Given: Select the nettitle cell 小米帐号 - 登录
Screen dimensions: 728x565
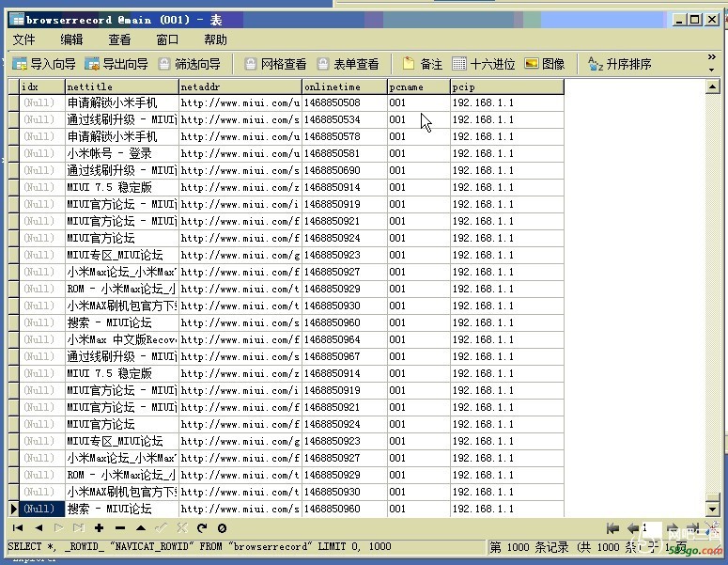Looking at the screenshot, I should [122, 153].
